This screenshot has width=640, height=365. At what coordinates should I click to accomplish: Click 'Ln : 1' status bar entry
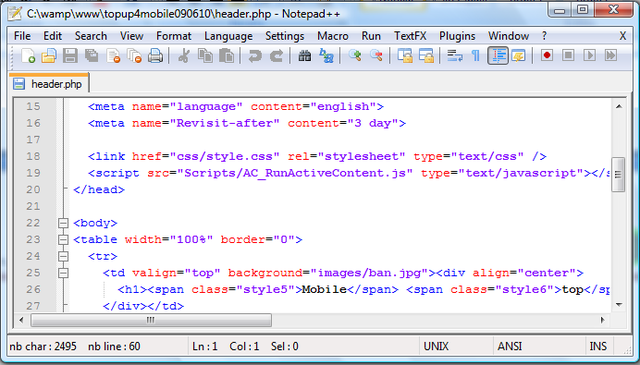pos(205,347)
